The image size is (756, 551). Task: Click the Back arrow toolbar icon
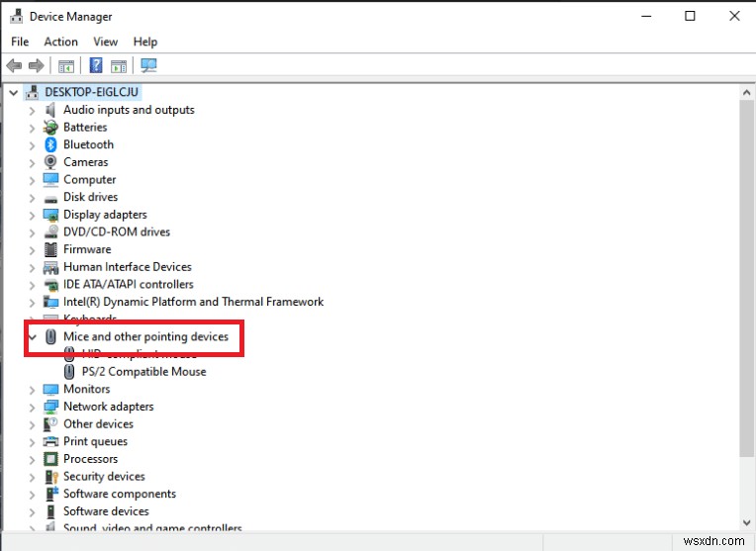(x=15, y=65)
